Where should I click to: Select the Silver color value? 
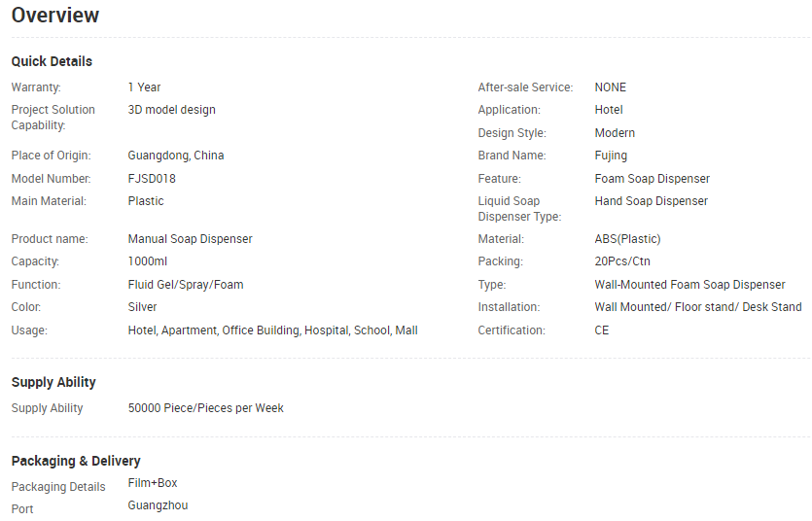[x=142, y=307]
